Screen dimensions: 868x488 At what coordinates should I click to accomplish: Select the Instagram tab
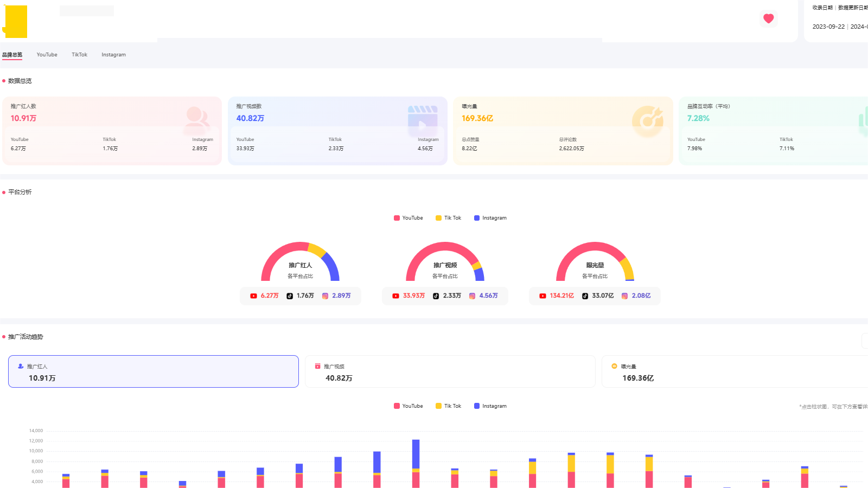pos(113,55)
